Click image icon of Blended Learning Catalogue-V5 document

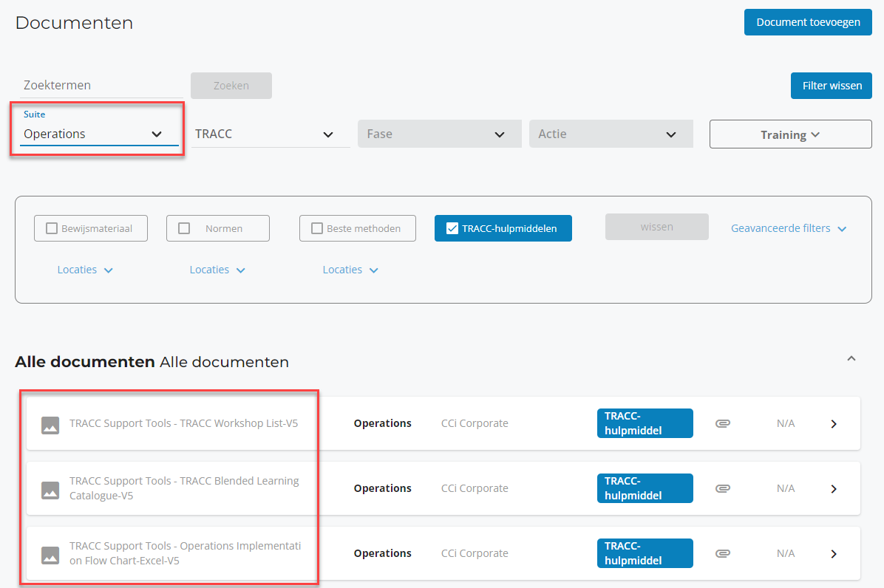click(x=50, y=490)
